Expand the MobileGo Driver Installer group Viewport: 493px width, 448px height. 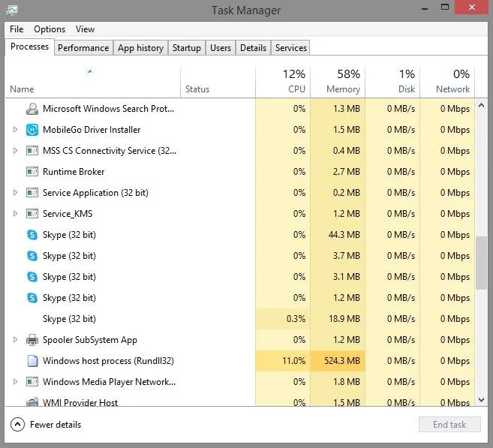point(15,130)
